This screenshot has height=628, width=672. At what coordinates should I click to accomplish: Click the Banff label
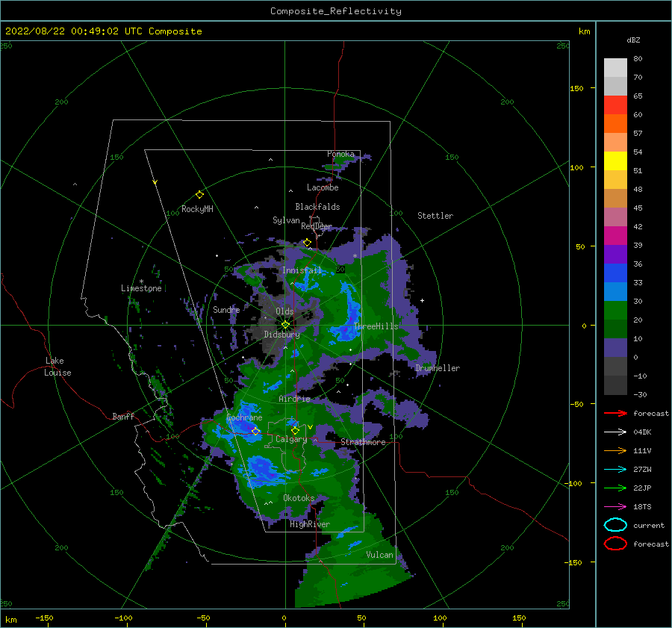point(123,416)
